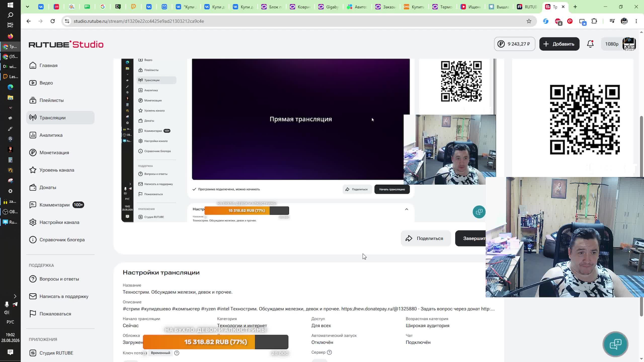Click the age value Широкая аудитория
This screenshot has width=644, height=362.
(x=427, y=326)
